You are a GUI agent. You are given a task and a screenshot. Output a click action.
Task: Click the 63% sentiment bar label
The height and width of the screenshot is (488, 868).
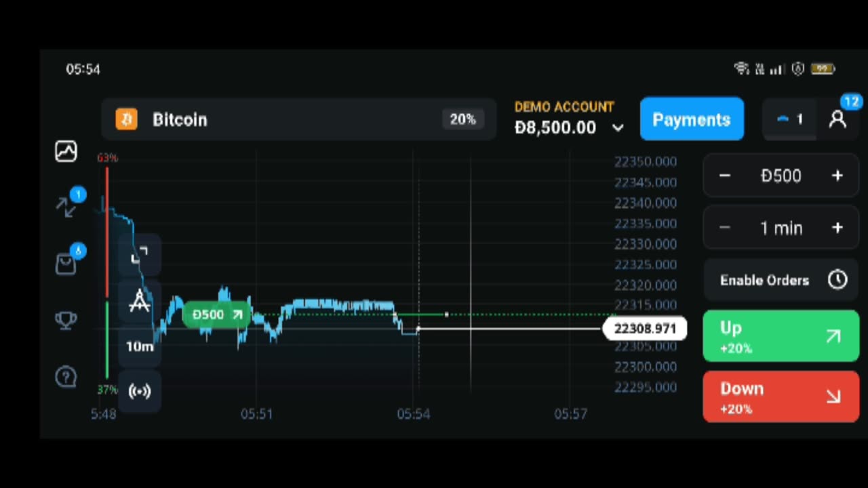[107, 158]
